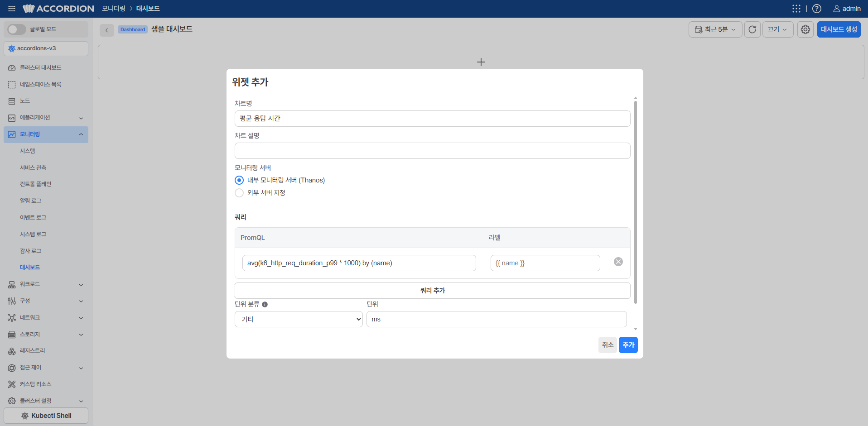Click the namespace list icon
Viewport: 868px width, 426px height.
click(x=12, y=85)
